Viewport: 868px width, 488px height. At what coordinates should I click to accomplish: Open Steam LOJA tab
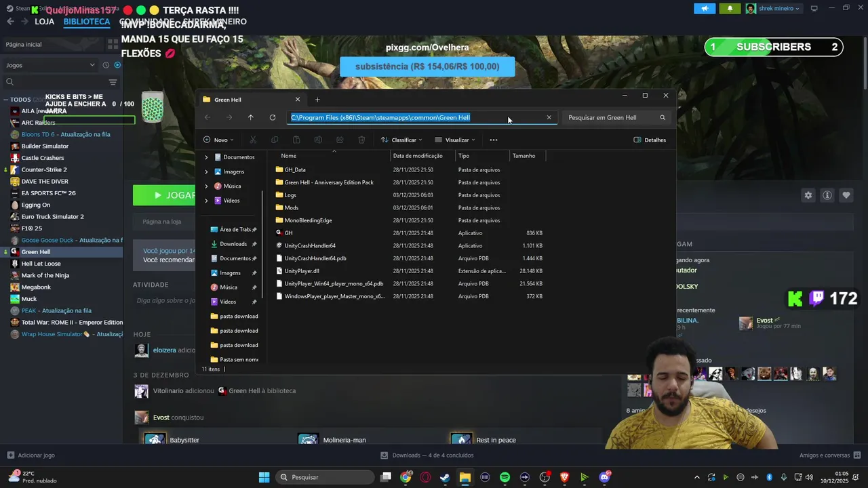44,22
